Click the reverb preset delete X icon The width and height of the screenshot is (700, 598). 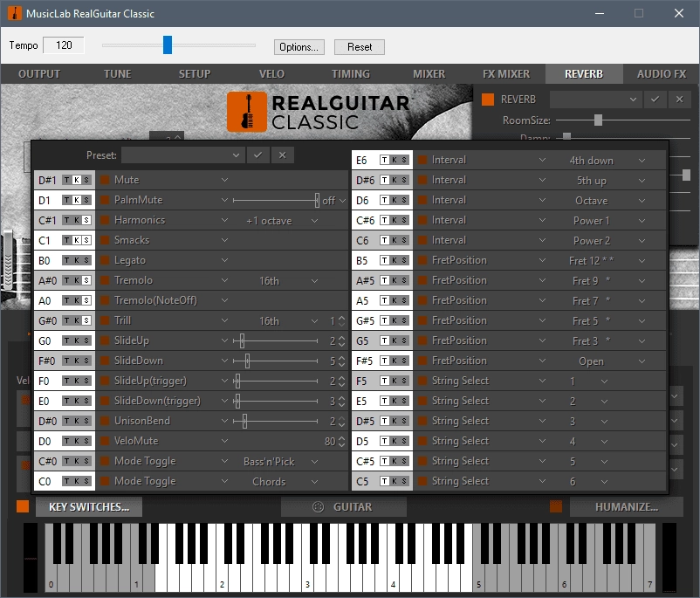(679, 100)
